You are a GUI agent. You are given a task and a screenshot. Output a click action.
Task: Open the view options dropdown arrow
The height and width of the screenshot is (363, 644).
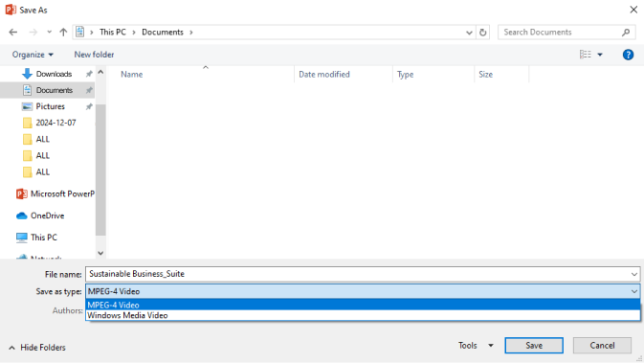tap(600, 55)
